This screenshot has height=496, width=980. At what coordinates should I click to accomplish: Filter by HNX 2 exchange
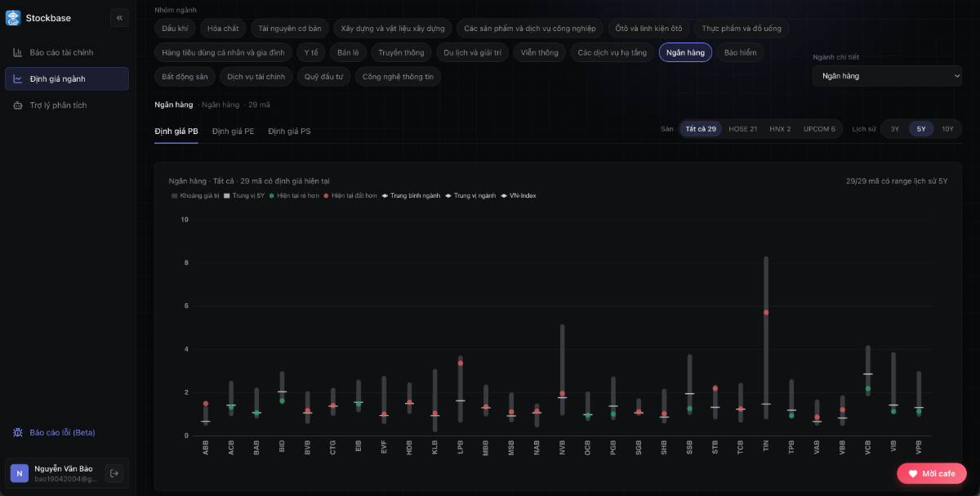click(780, 129)
